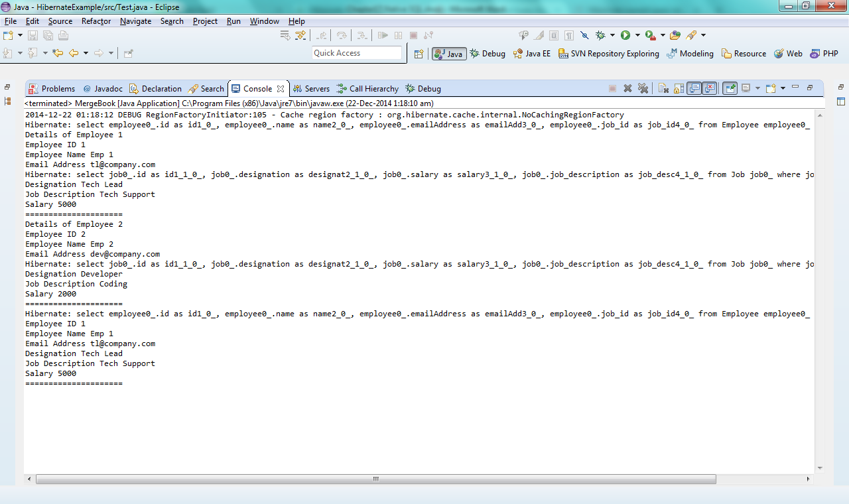Switch to the Javadoc tab
Image resolution: width=849 pixels, height=504 pixels.
(102, 88)
